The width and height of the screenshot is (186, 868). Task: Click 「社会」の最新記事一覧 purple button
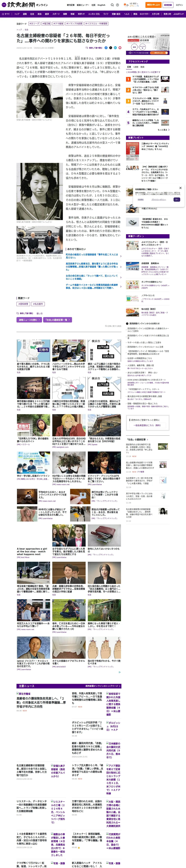(x=57, y=320)
